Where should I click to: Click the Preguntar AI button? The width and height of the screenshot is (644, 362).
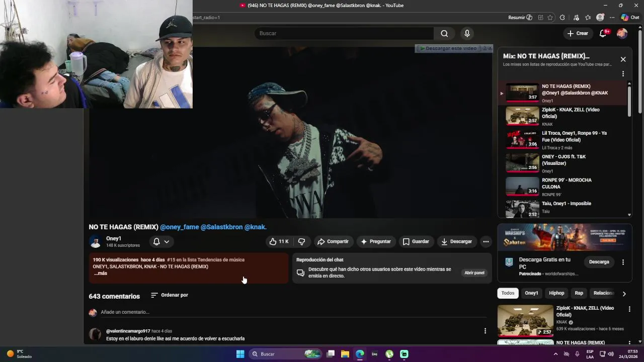[376, 242]
